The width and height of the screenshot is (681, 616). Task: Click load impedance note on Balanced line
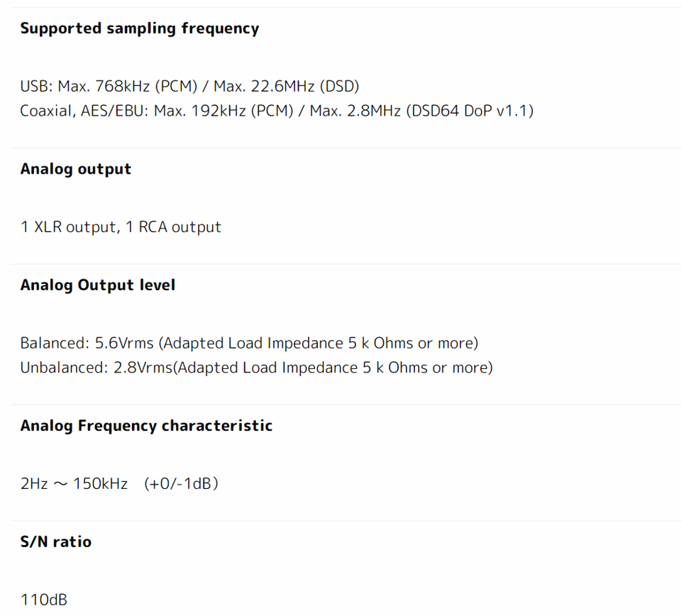click(318, 343)
